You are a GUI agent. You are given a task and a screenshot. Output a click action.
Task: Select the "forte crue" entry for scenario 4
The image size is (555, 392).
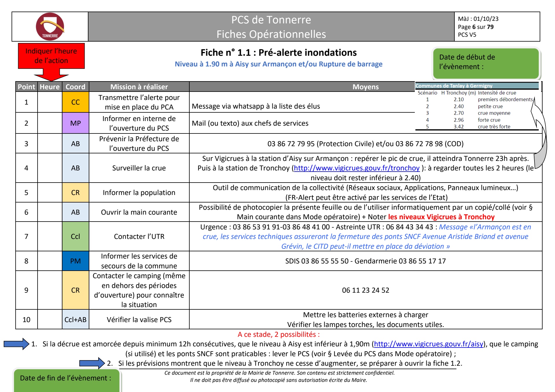coord(489,120)
